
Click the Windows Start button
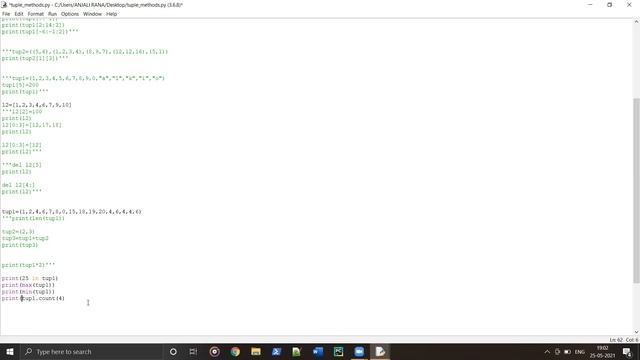coord(10,351)
